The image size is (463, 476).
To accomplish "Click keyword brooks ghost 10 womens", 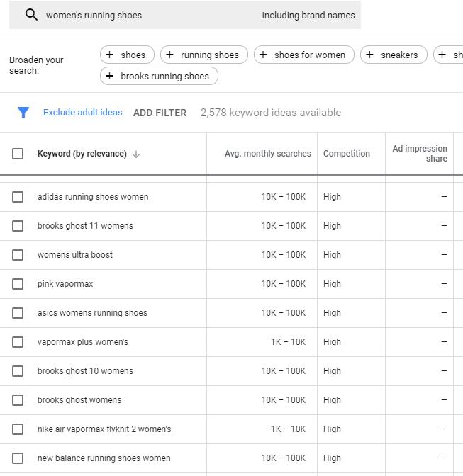I will 85,371.
